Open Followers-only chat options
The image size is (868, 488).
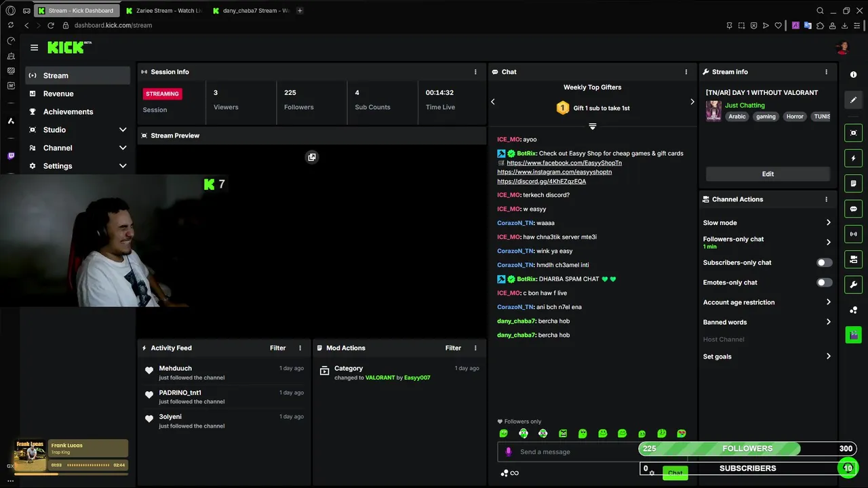click(767, 242)
